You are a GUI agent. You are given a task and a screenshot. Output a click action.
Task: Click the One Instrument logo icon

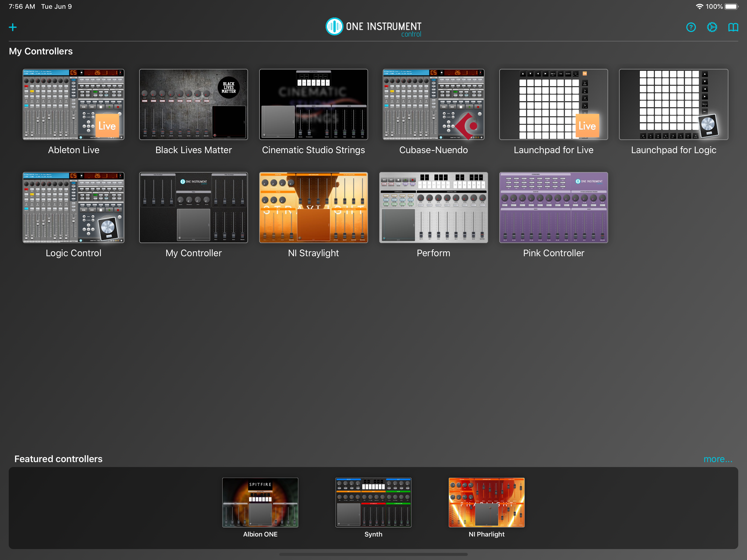334,26
